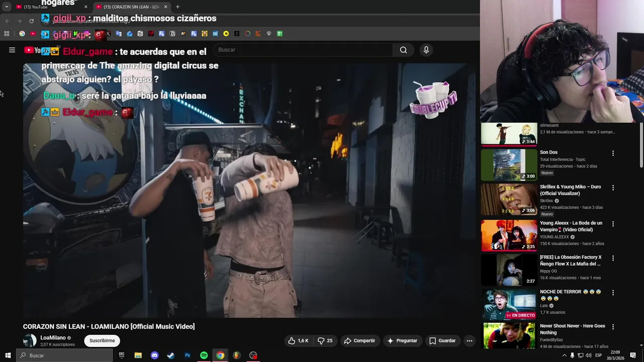The image size is (644, 362).
Task: Open the LoaMilano channel name link
Action: (53, 338)
